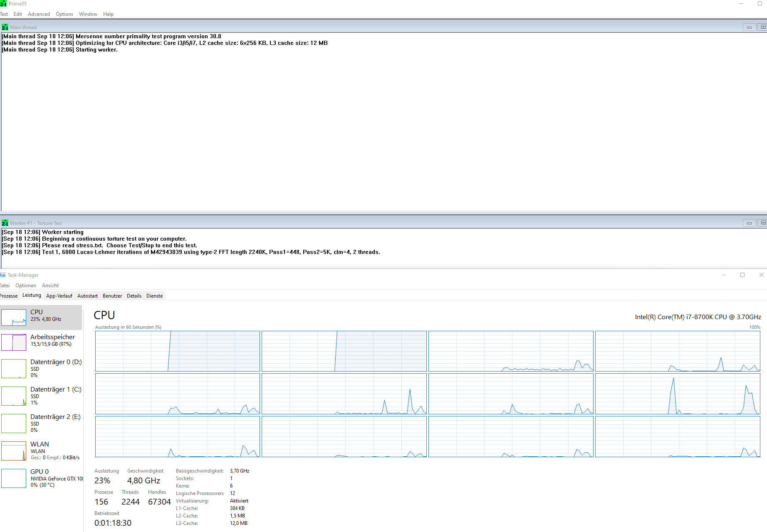Click the Prozesse count 156
Screen dimensions: 767x532
(x=101, y=502)
